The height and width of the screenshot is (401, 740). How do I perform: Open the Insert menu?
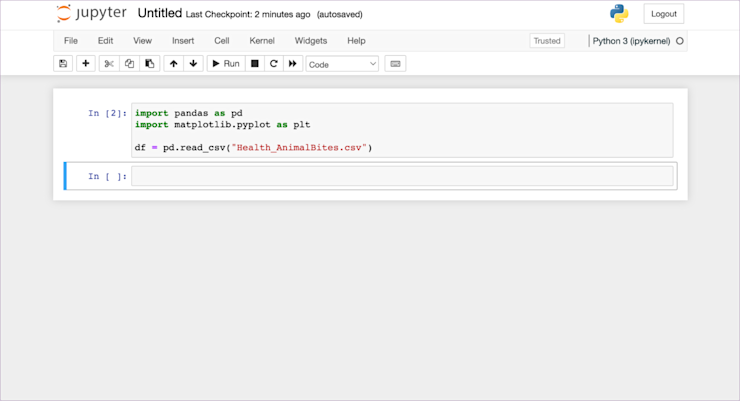tap(183, 41)
